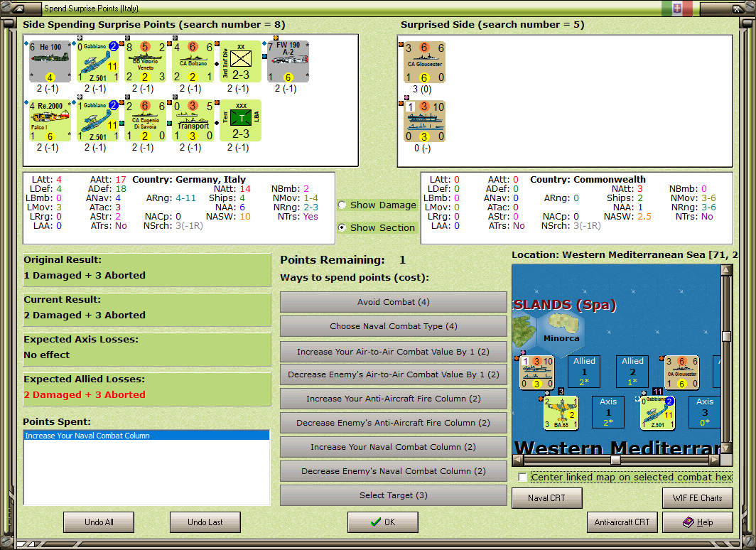Open the WIF FE Charts
The width and height of the screenshot is (756, 550).
[698, 498]
